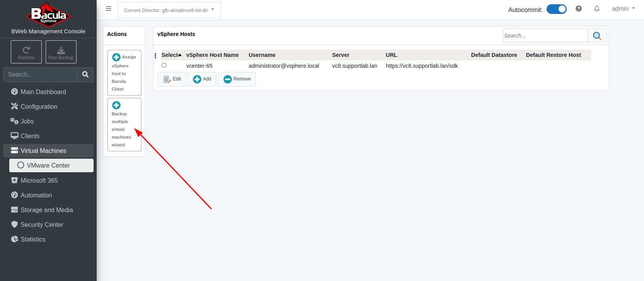644x281 pixels.
Task: Open Jobs menu in sidebar
Action: pyautogui.click(x=48, y=121)
